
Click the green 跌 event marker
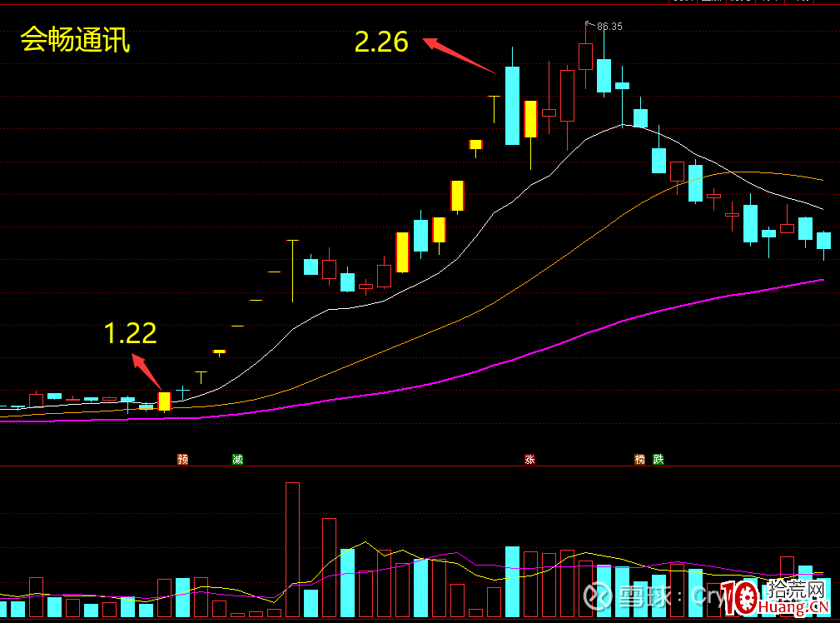click(658, 459)
